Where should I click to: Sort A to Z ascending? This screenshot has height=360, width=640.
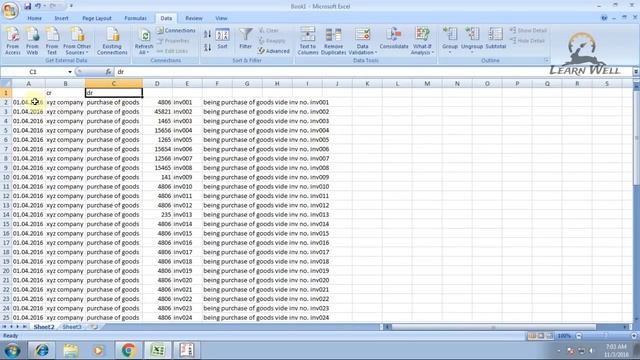tap(207, 34)
